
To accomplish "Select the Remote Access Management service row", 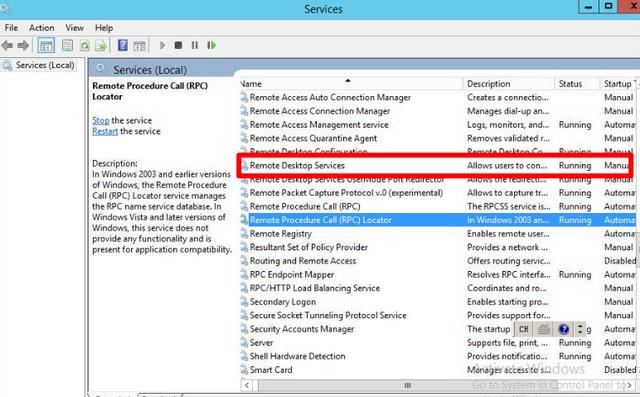I will pyautogui.click(x=438, y=125).
